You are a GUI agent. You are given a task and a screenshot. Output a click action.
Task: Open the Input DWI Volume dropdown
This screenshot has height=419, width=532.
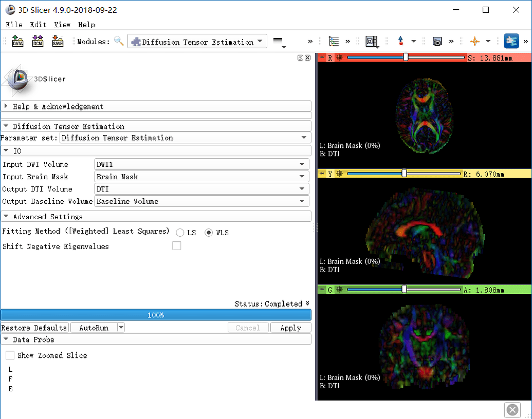click(x=202, y=164)
